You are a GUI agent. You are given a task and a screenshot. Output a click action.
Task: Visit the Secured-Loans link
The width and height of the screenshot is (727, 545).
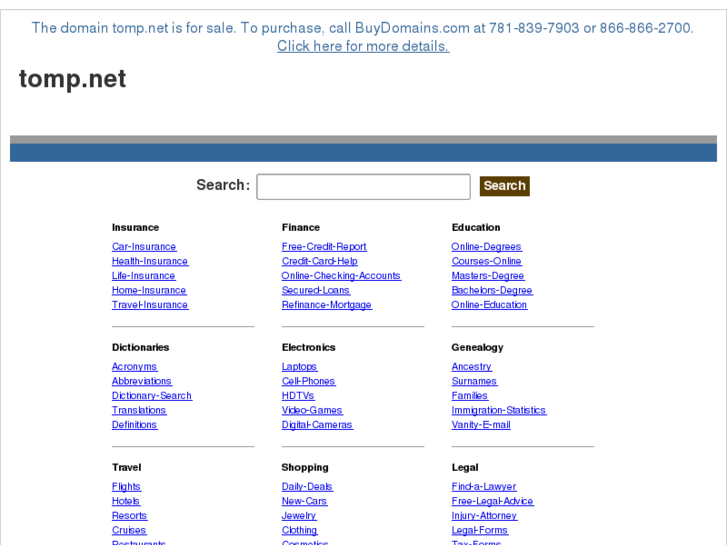point(316,290)
